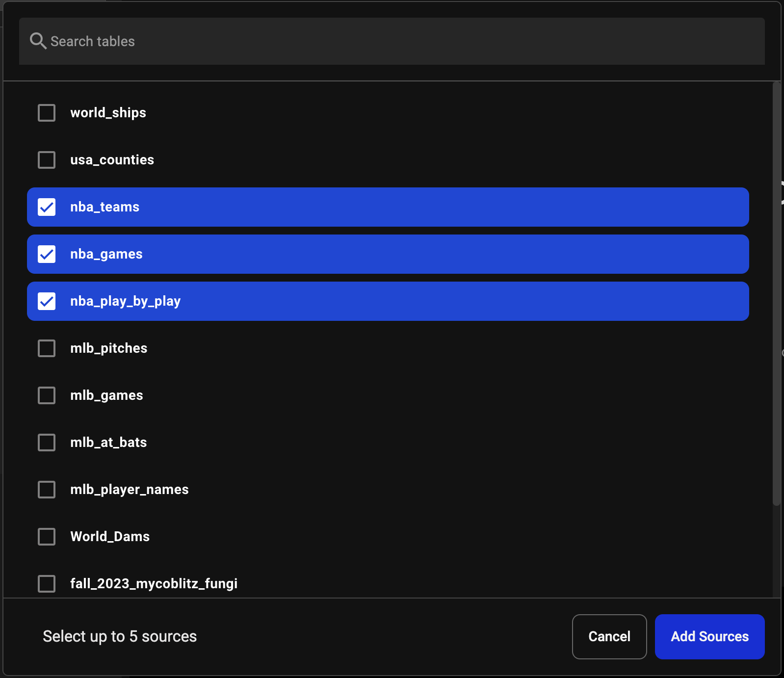The height and width of the screenshot is (678, 784).
Task: Check the world_ships checkbox
Action: click(47, 113)
